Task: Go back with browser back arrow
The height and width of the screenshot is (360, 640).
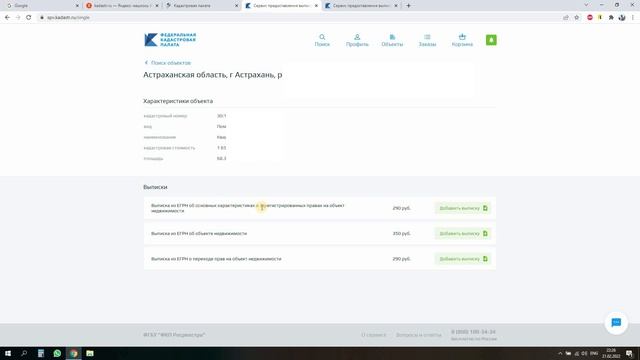Action: pyautogui.click(x=7, y=18)
